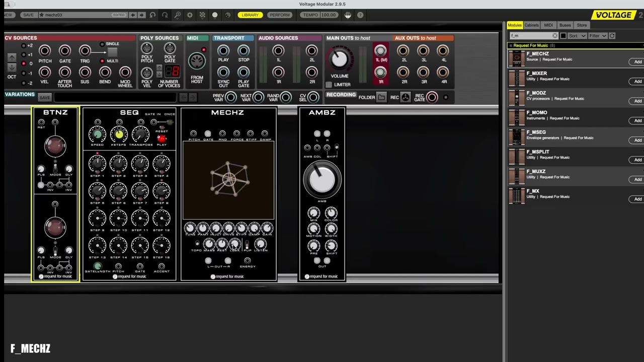The width and height of the screenshot is (644, 362).
Task: Go to previous preset arrow
Action: pyautogui.click(x=133, y=15)
